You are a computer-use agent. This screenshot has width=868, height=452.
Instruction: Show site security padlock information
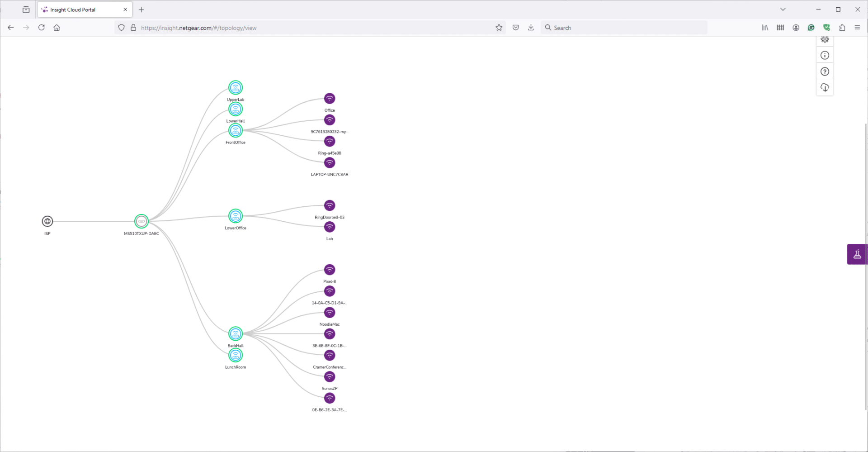point(133,28)
